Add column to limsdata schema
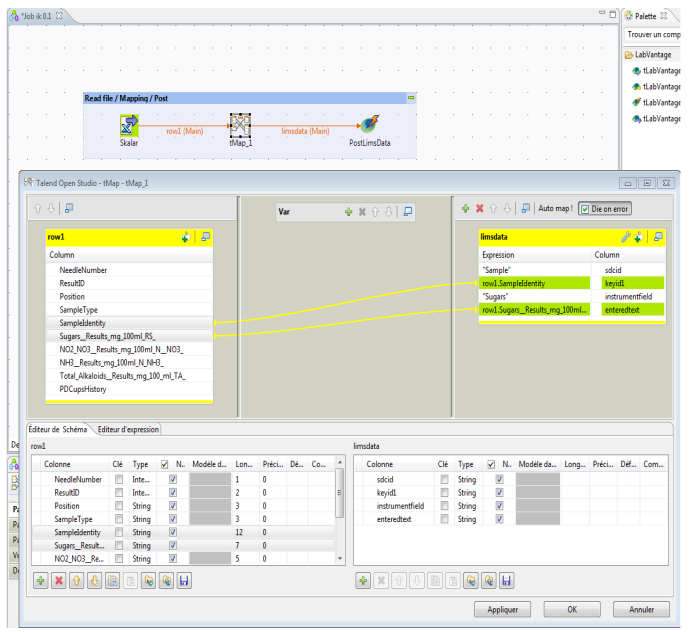The width and height of the screenshot is (690, 632). coord(363,581)
